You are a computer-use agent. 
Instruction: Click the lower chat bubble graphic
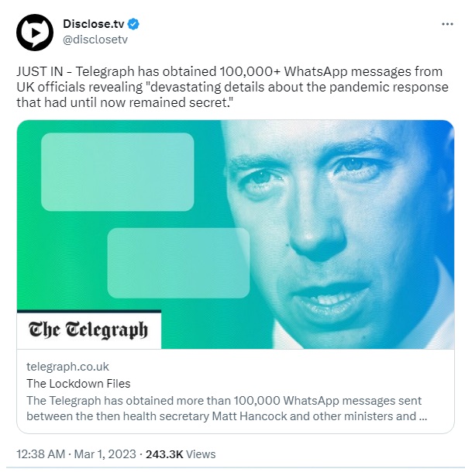pos(178,263)
